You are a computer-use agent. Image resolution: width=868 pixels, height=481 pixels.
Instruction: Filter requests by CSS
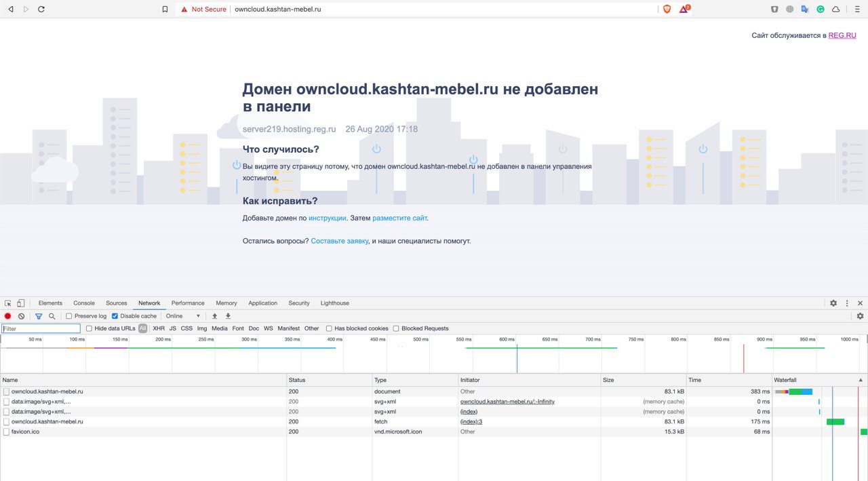click(x=186, y=328)
